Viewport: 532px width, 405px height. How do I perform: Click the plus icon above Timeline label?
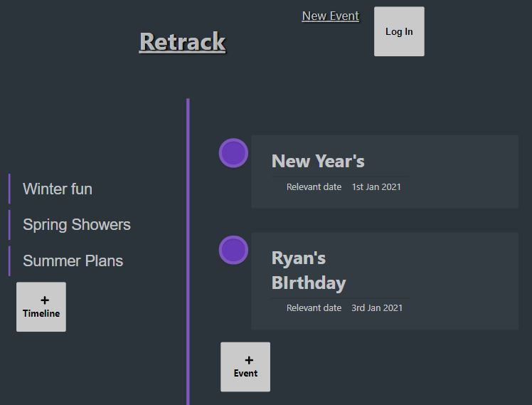(45, 300)
